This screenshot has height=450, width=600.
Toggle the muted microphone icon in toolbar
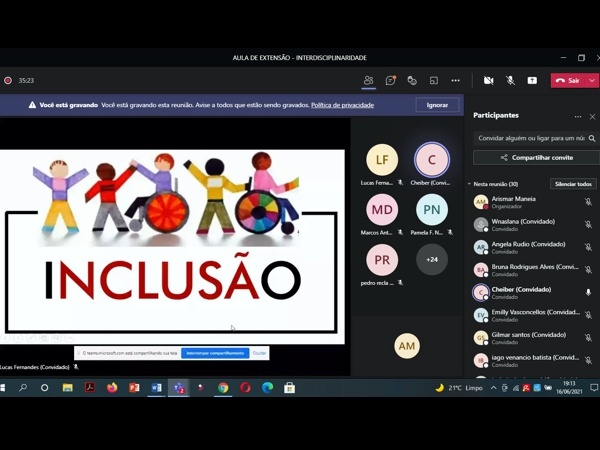[x=510, y=80]
